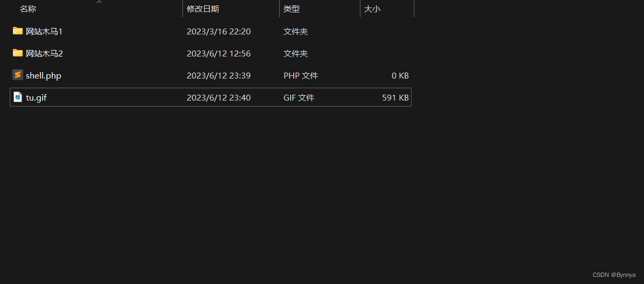Screen dimensions: 644x284
Task: Select the 网站木马2 folder icon
Action: (18, 53)
